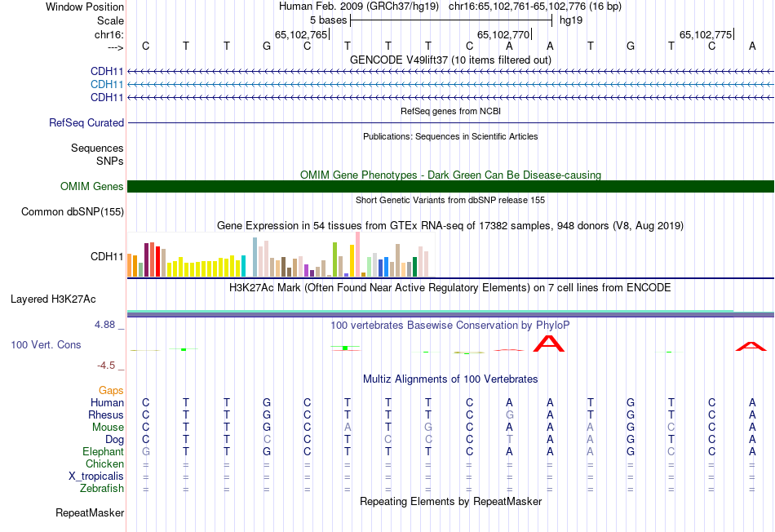This screenshot has width=775, height=532.
Task: Click the chr16:65,102,761-65,102,776 position text
Action: pos(535,7)
